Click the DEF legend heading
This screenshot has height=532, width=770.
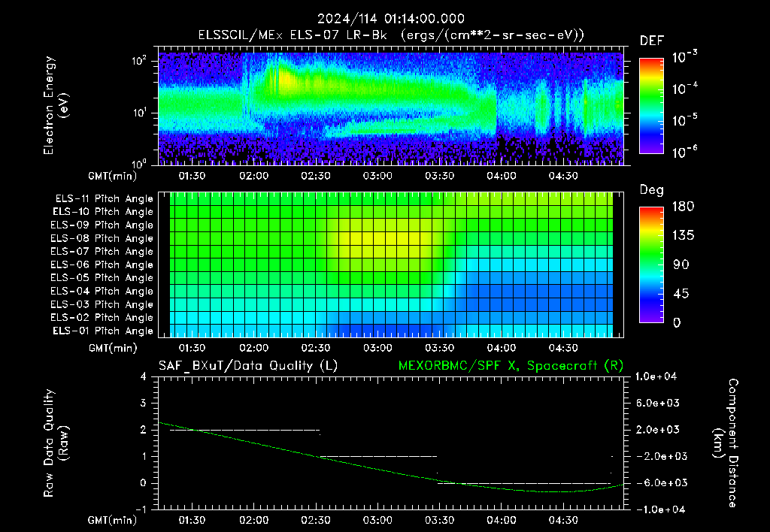click(x=652, y=41)
